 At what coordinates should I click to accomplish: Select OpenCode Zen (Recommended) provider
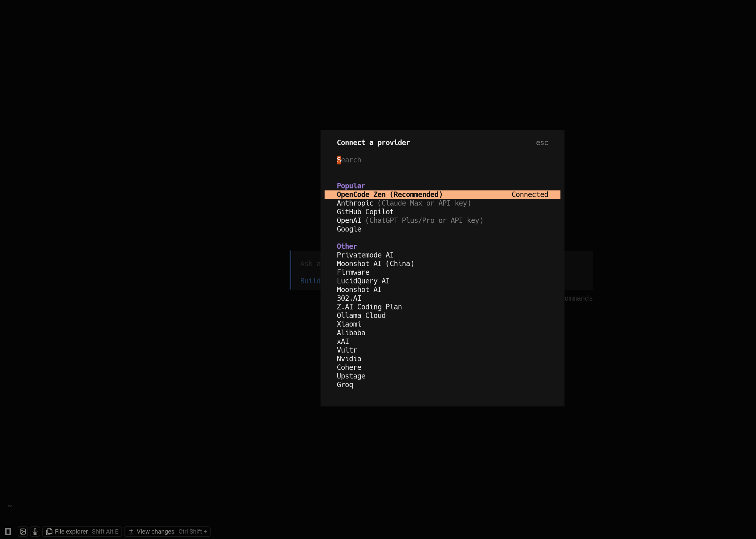(390, 195)
